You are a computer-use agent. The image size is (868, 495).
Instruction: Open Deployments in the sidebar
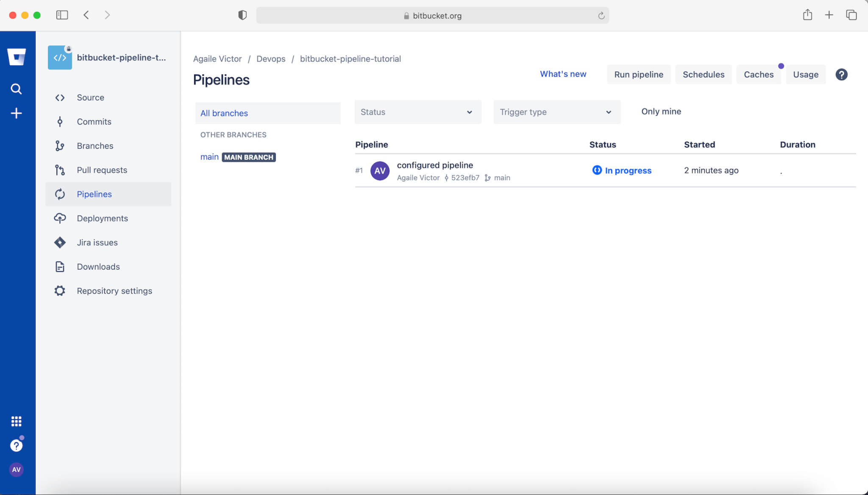tap(102, 218)
